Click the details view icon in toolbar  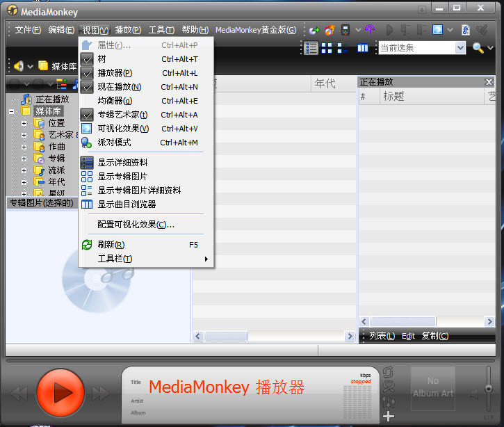(311, 48)
